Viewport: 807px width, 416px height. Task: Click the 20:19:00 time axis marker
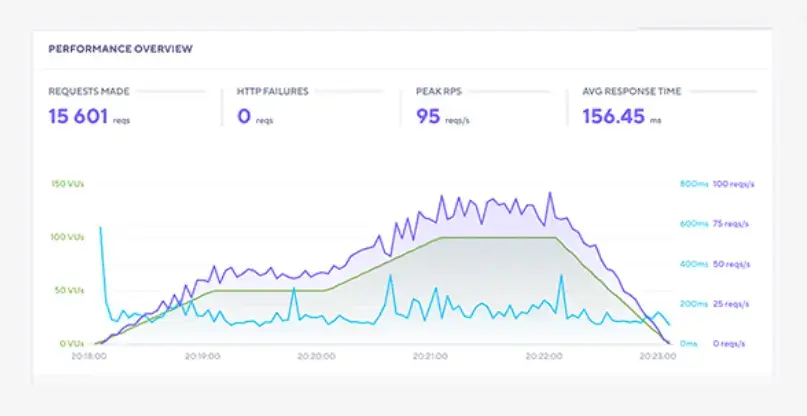pyautogui.click(x=203, y=355)
